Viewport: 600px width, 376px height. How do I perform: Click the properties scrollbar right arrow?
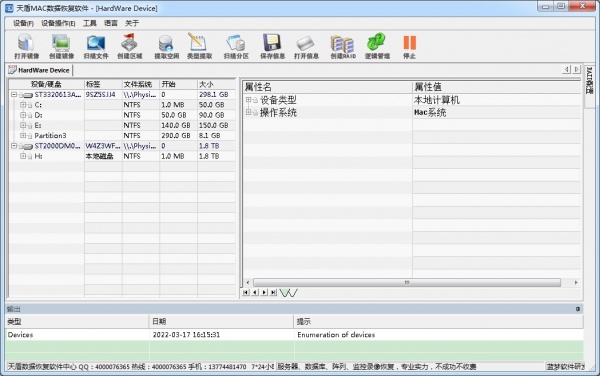click(576, 282)
